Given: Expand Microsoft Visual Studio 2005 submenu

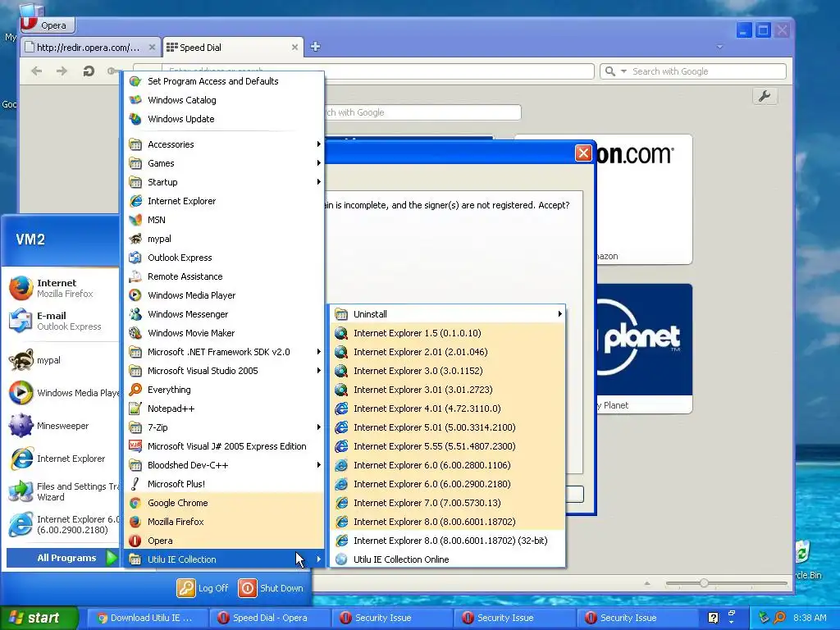Looking at the screenshot, I should [225, 371].
